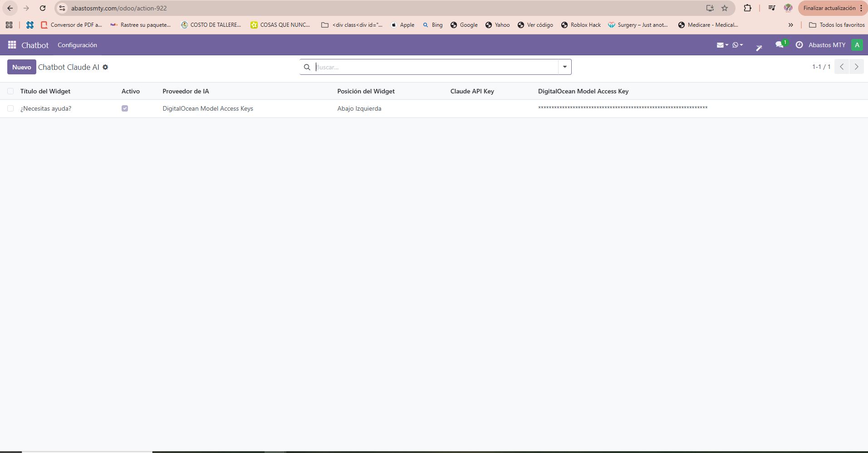Bookmark this page with the star icon
Viewport: 868px width, 453px height.
[x=725, y=8]
